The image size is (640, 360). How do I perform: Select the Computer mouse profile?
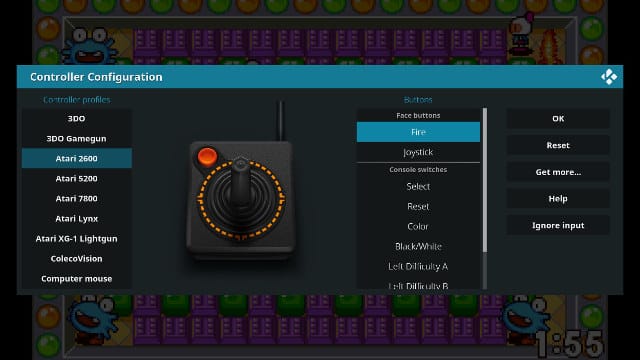pyautogui.click(x=77, y=278)
